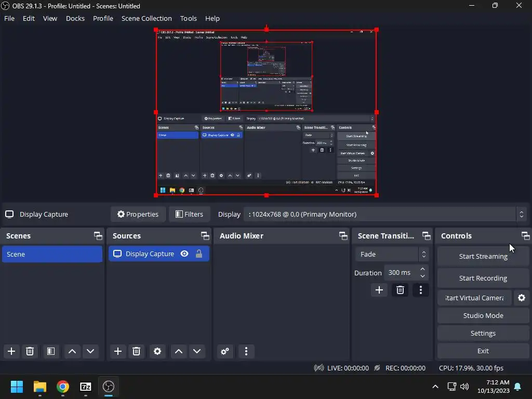Open Windows Start menu
This screenshot has height=399, width=532.
point(17,387)
